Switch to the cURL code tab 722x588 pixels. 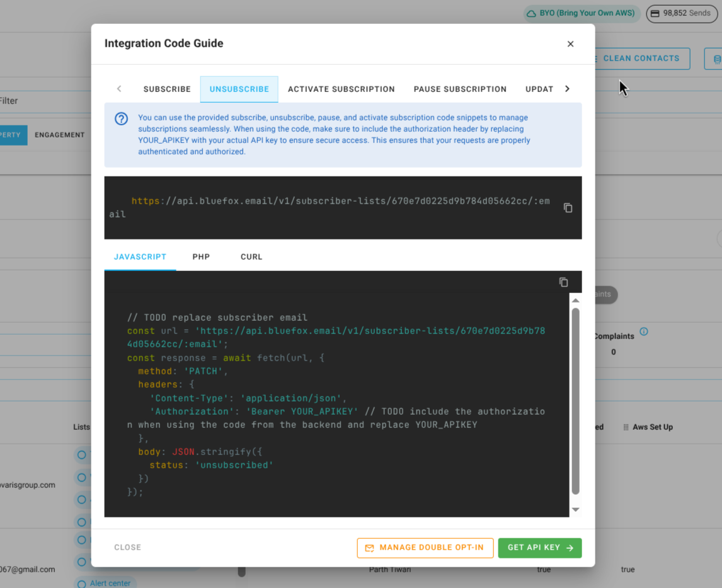coord(251,257)
